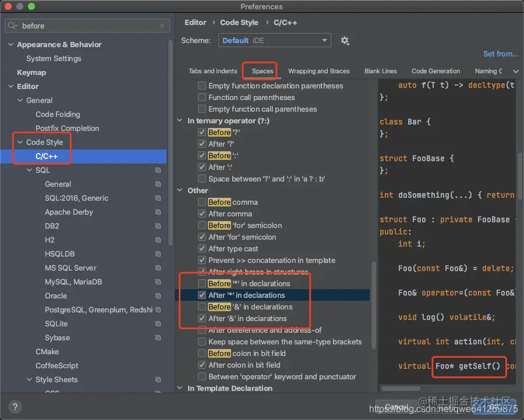The width and height of the screenshot is (524, 420).
Task: Click the copy icon beside SQL General
Action: click(158, 184)
